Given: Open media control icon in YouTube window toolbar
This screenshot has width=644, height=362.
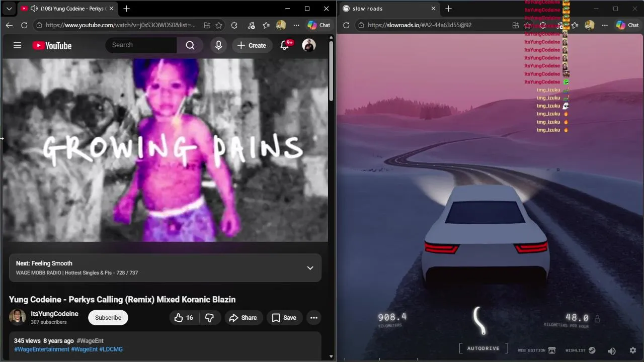Looking at the screenshot, I should [251, 25].
